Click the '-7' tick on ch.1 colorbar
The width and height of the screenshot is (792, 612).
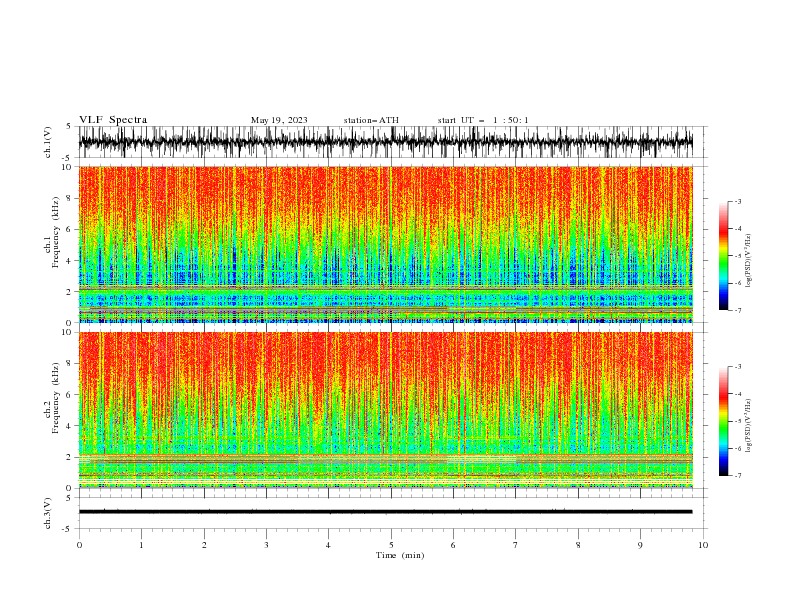[x=738, y=310]
